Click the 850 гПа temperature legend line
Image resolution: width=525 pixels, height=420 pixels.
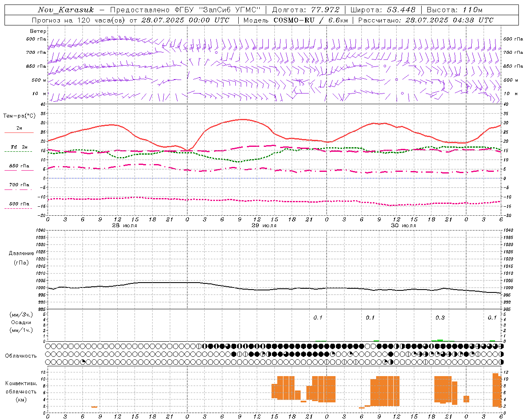pyautogui.click(x=19, y=170)
